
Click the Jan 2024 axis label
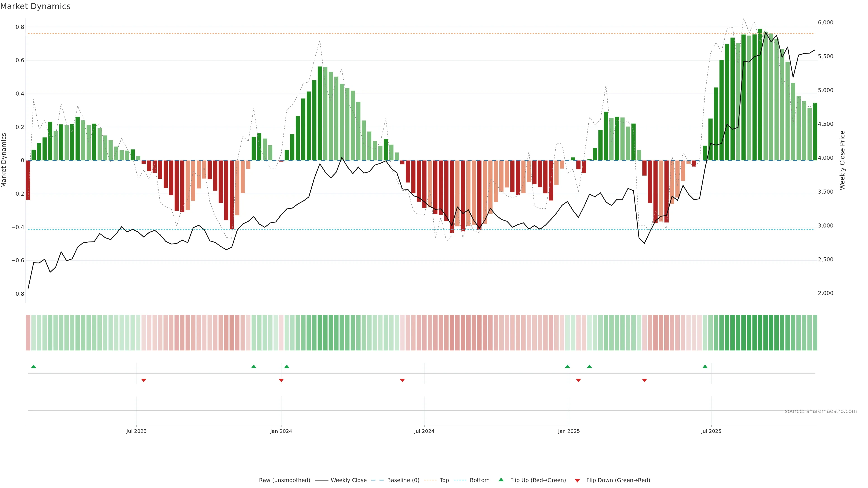pyautogui.click(x=281, y=431)
